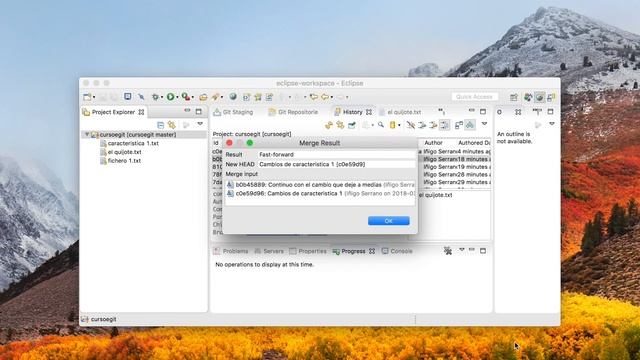Screen dimensions: 640x360
Task: Open the History filter dropdown arrow
Action: point(399,125)
